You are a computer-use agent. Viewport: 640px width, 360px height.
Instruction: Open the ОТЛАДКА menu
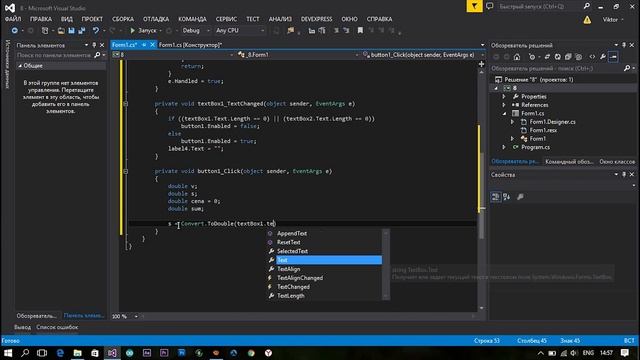point(156,19)
